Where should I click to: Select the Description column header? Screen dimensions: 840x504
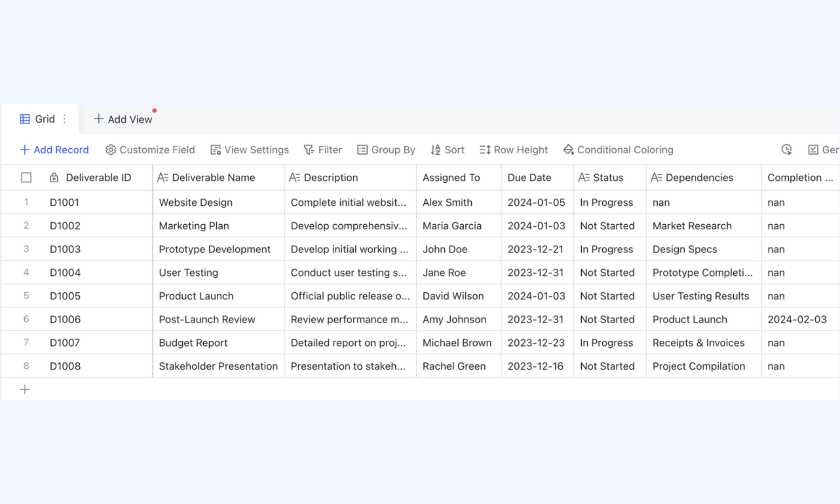pyautogui.click(x=350, y=178)
